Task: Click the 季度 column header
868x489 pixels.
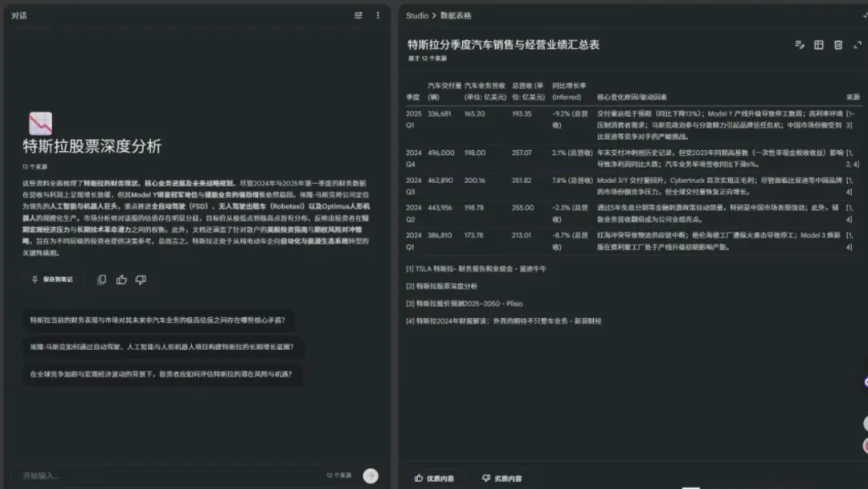Action: click(412, 97)
